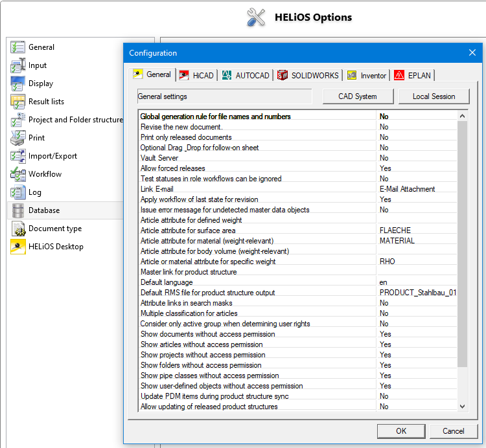The height and width of the screenshot is (448, 486).
Task: Select Workflow in the options sidebar
Action: click(x=45, y=174)
